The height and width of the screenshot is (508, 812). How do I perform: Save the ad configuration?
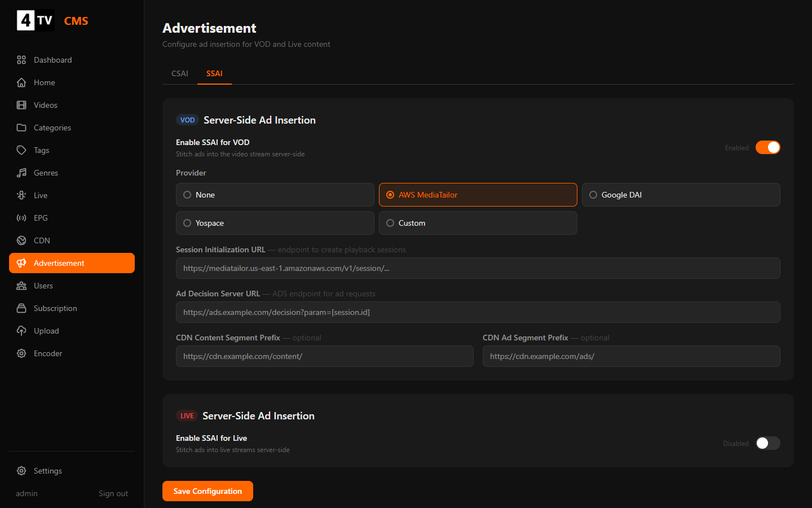[x=208, y=491]
